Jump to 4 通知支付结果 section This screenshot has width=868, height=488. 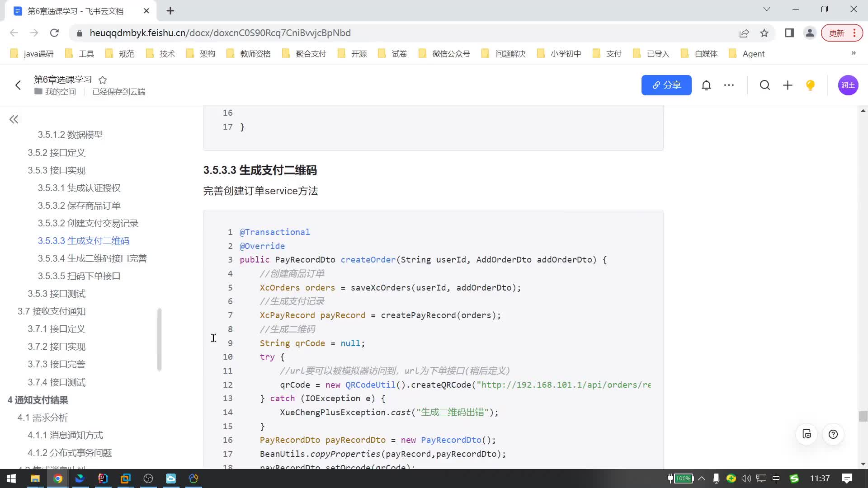(38, 400)
